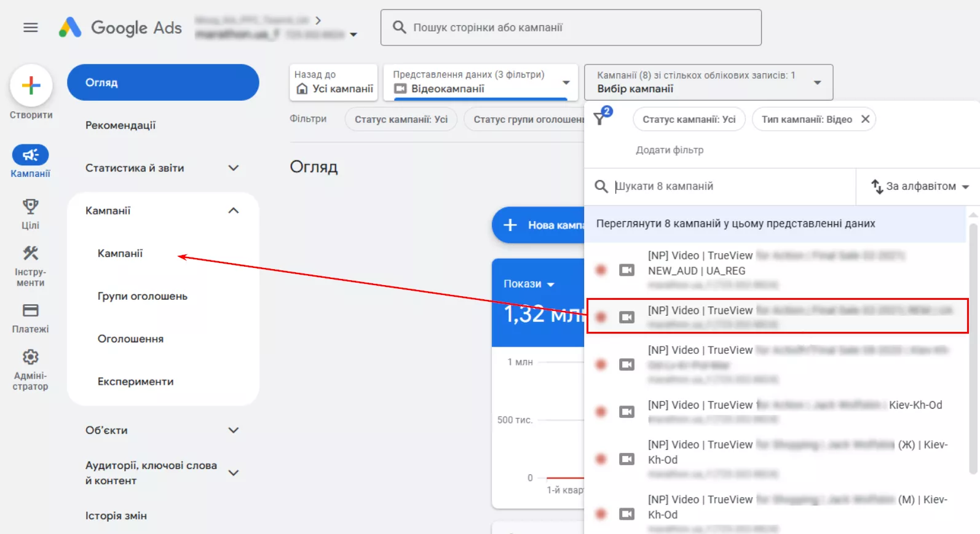Click 'Статус кампанії: Усі' chip in dropdown panel
980x534 pixels.
[689, 119]
